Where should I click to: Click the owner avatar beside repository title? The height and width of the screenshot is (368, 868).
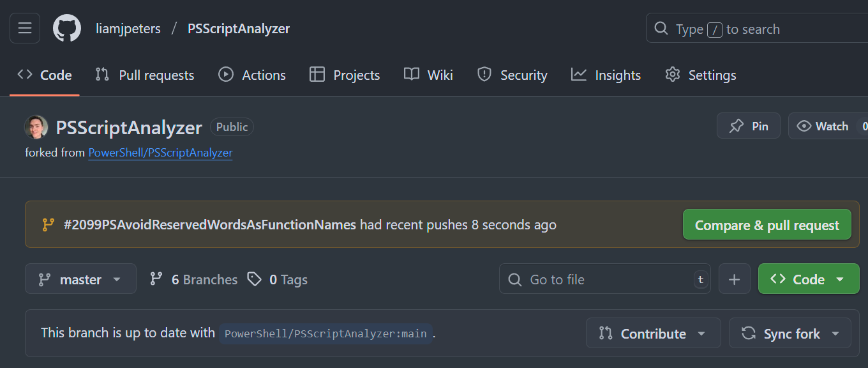(36, 127)
